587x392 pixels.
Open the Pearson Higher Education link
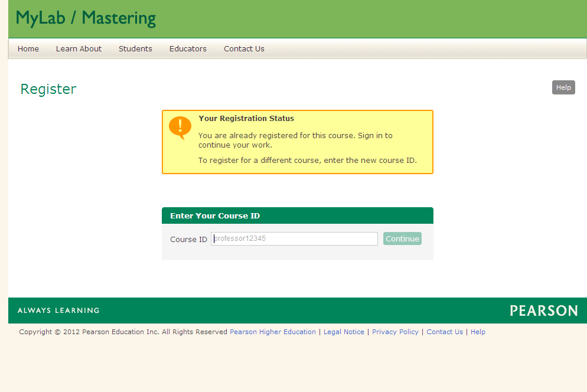click(x=273, y=332)
